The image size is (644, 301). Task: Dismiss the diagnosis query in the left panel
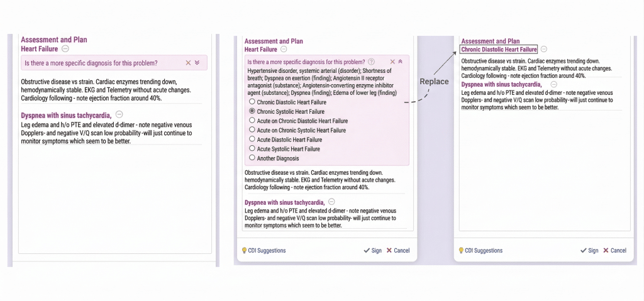coord(187,63)
